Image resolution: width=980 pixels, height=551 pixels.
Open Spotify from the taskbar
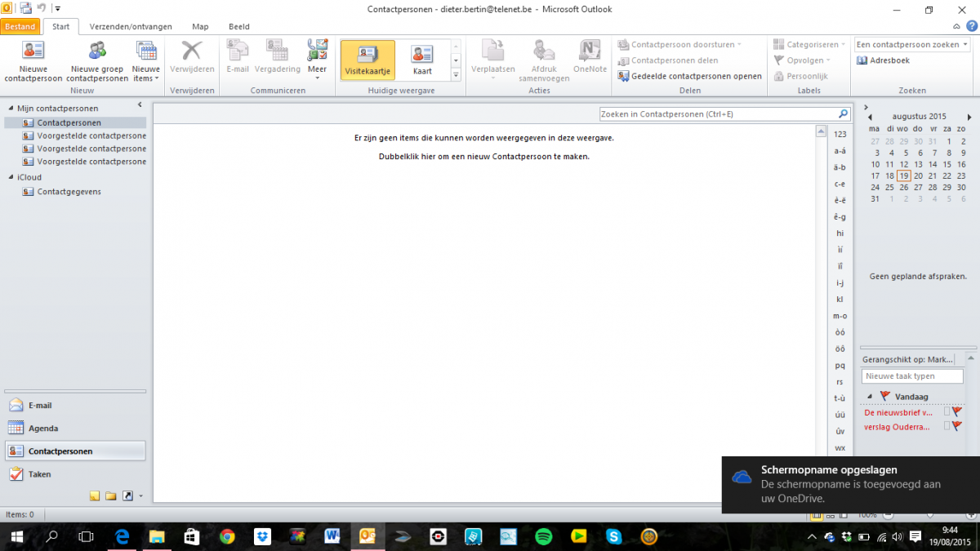coord(543,536)
